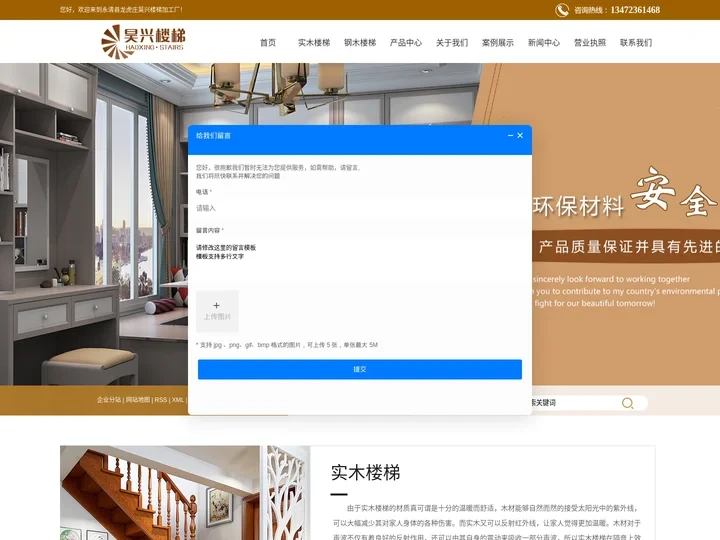Close the message popup dialog
The width and height of the screenshot is (720, 540).
pos(520,135)
